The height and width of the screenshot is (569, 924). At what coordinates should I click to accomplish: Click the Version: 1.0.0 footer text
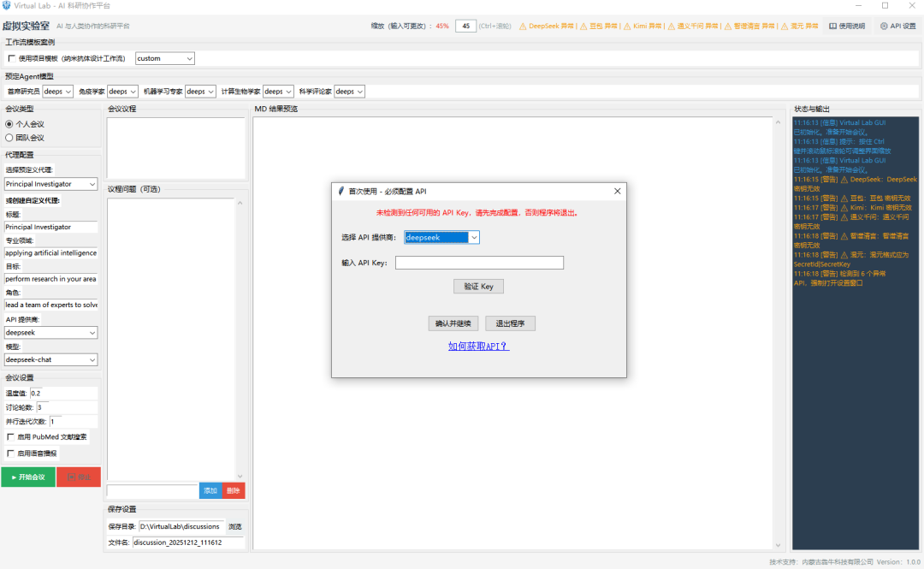pos(898,562)
